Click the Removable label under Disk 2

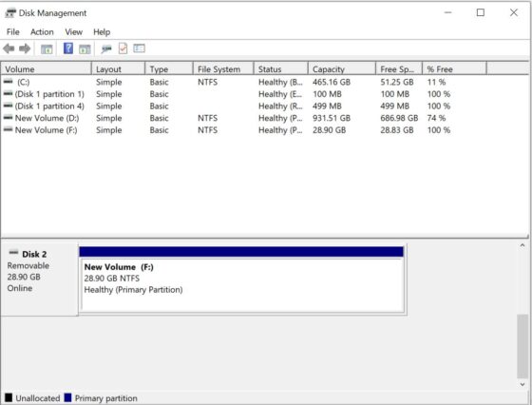click(28, 266)
